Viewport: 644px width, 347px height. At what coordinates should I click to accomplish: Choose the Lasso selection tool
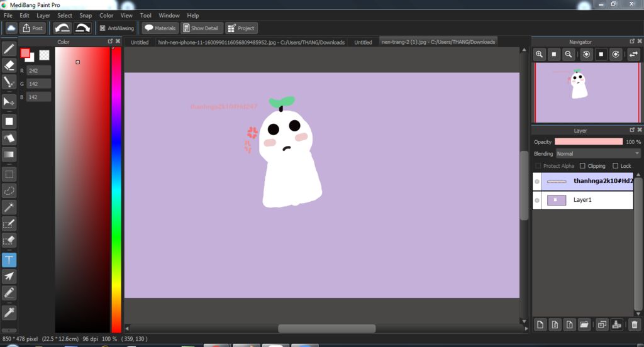point(9,190)
